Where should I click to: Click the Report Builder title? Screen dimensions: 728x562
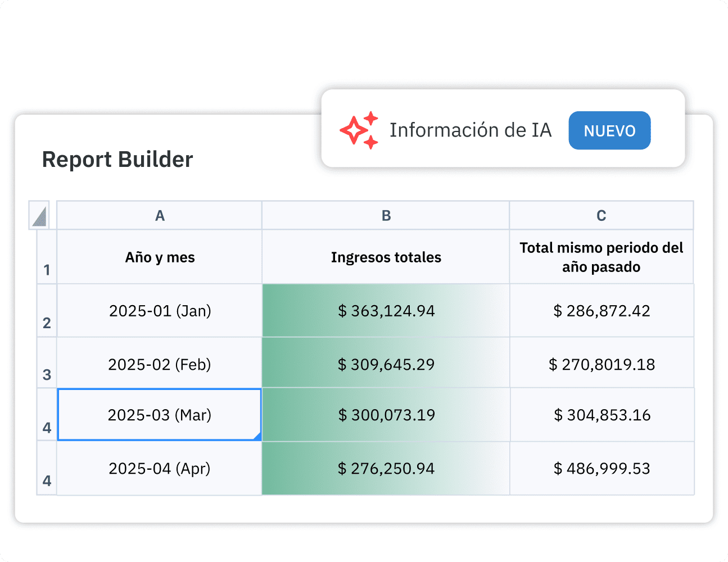pos(117,160)
